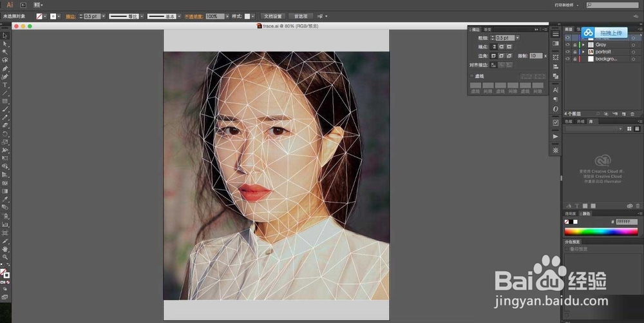Open the stroke color dropdown in control bar
This screenshot has height=323, width=644.
pos(59,16)
